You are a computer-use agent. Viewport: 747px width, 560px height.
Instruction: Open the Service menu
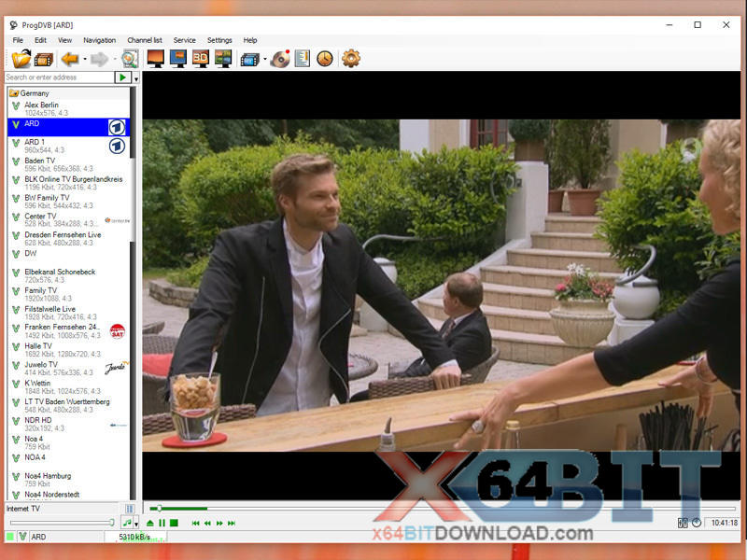(184, 40)
